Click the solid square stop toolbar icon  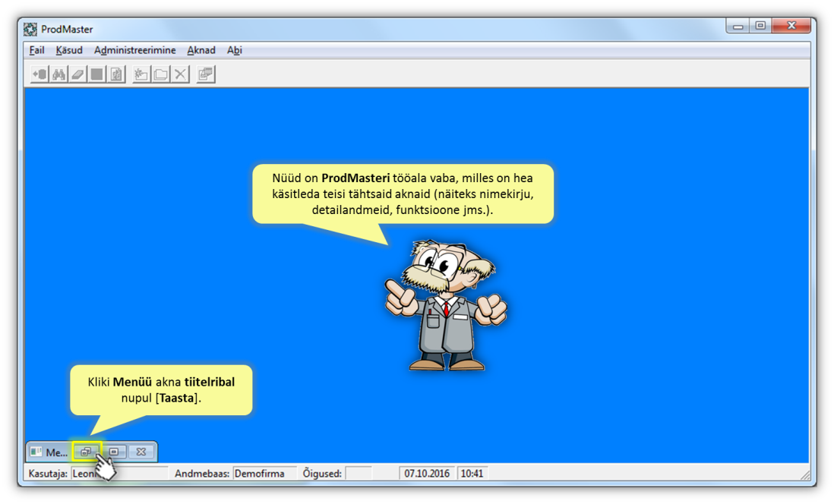[96, 74]
